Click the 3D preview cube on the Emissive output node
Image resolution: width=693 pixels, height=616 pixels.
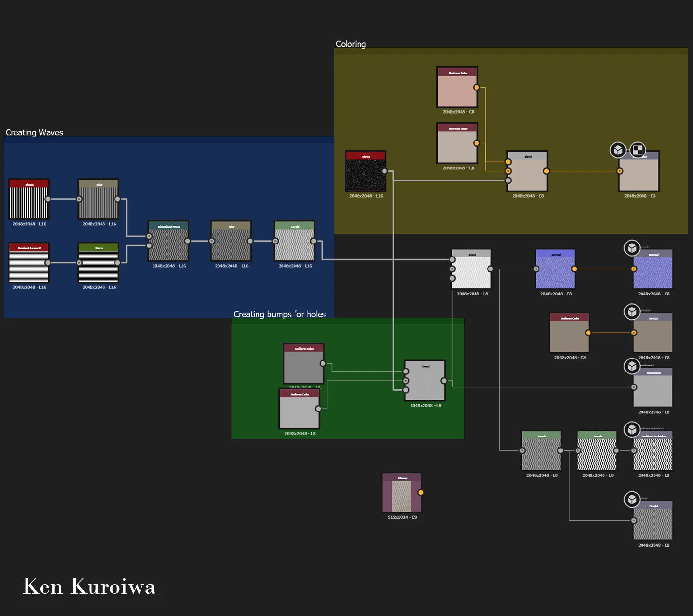pos(631,311)
